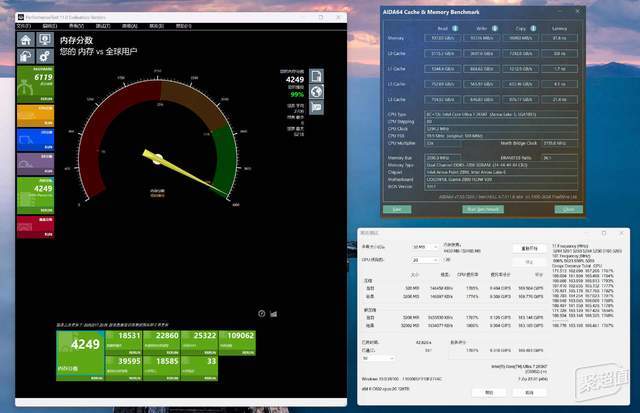Click the top-right action button in memory test window
Viewport: 640px width, 413px height.
[x=529, y=248]
